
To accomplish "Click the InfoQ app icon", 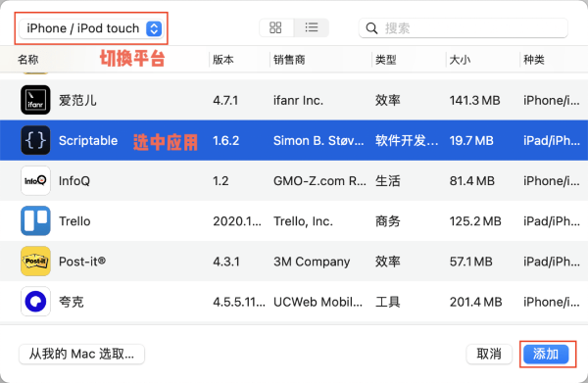I will click(x=35, y=180).
